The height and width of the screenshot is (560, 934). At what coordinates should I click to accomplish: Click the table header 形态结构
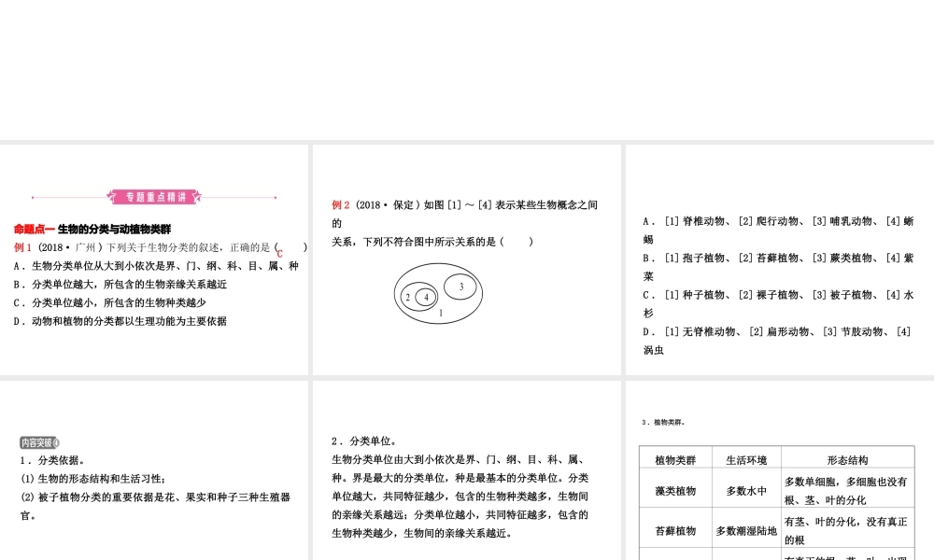[x=848, y=460]
